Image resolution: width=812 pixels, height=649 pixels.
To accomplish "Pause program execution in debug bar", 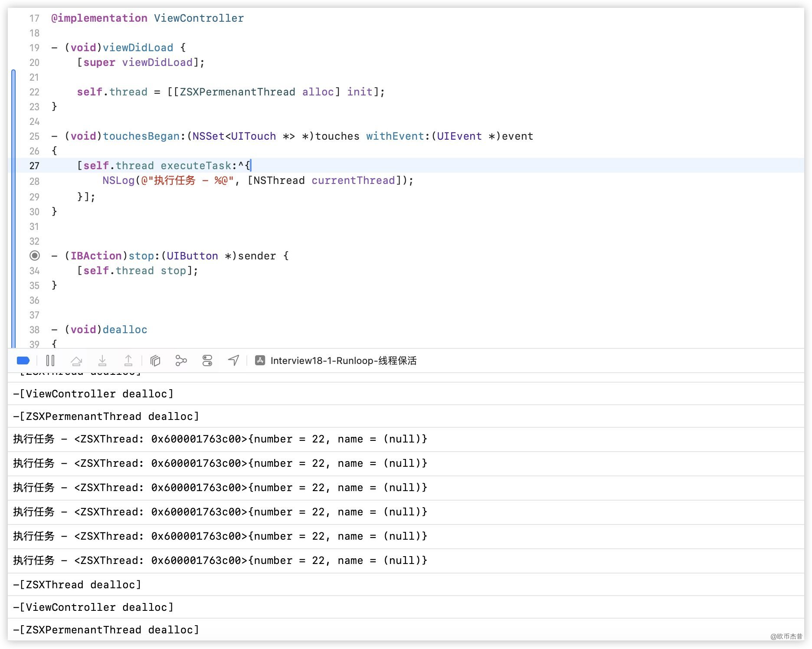I will [50, 361].
